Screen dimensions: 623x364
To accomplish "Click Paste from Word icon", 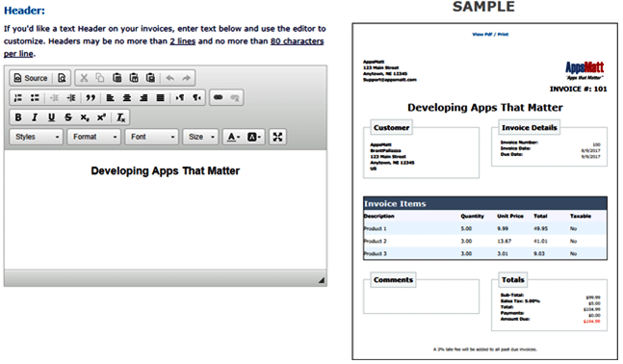I will click(150, 78).
